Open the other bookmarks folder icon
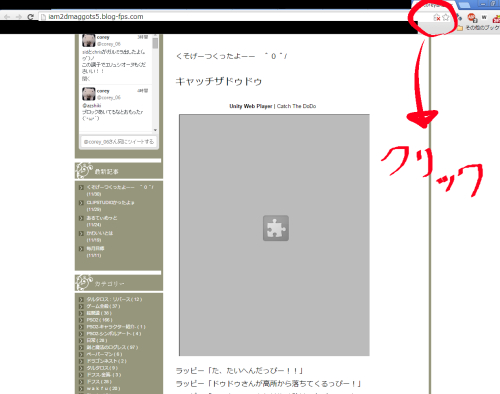Viewport: 500px width, 394px height. [x=460, y=28]
